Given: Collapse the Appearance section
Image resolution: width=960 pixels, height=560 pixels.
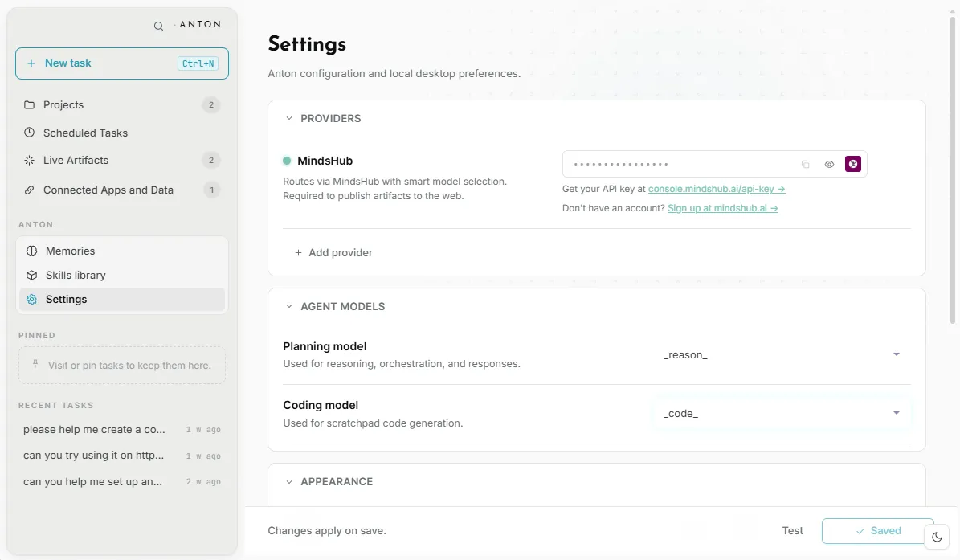Looking at the screenshot, I should tap(289, 481).
